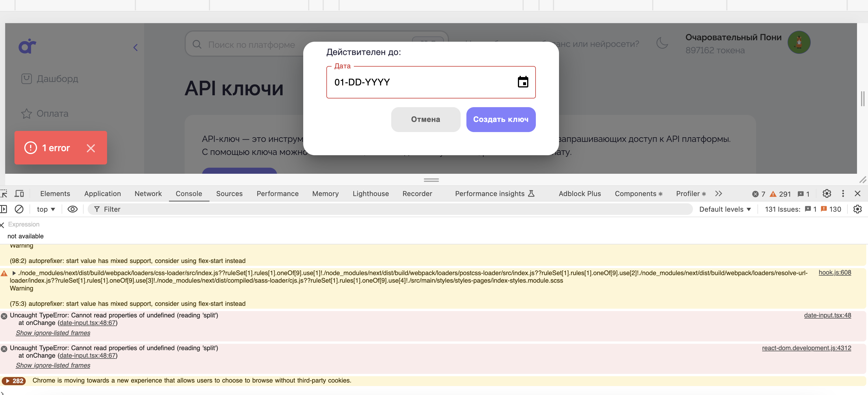Click the Дашборд sidebar icon
868x395 pixels.
27,78
